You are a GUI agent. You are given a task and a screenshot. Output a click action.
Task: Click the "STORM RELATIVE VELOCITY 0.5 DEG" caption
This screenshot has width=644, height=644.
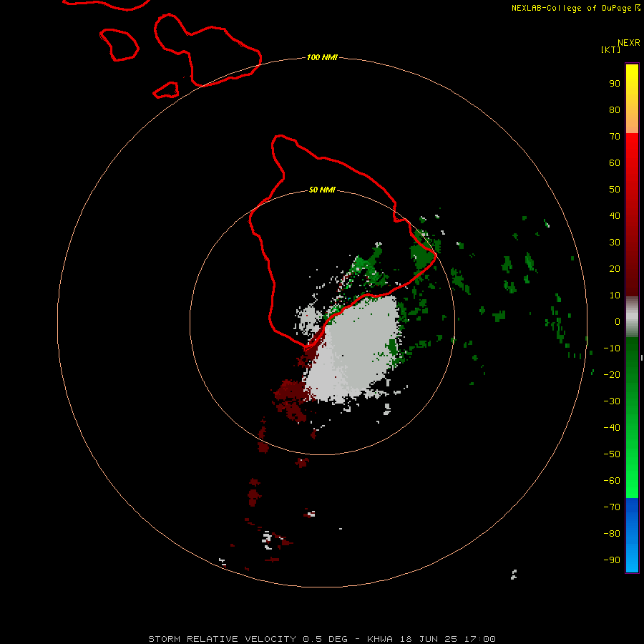tap(248, 639)
